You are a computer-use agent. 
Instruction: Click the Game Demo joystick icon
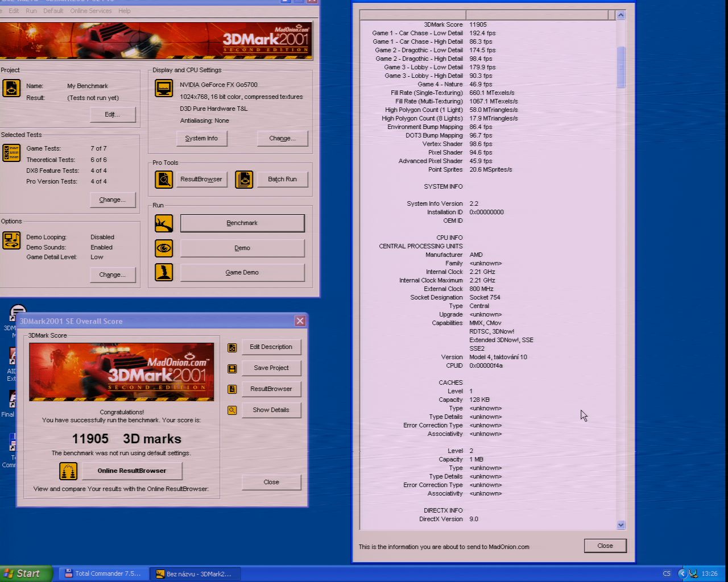tap(164, 272)
